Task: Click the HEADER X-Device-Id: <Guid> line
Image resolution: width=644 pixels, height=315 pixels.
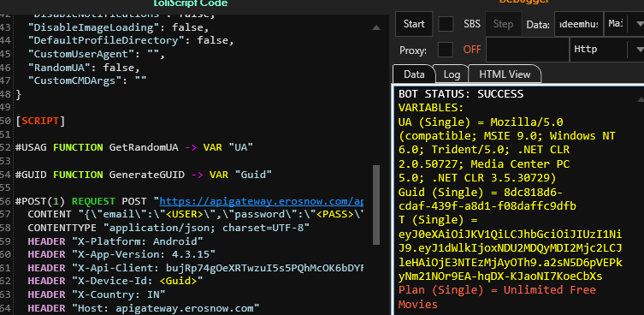Action: 115,282
